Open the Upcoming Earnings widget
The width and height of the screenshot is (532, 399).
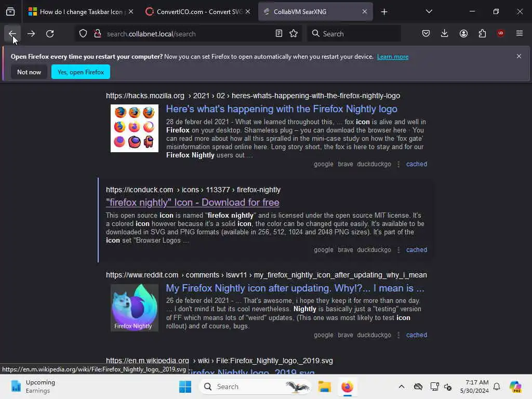pos(33,387)
